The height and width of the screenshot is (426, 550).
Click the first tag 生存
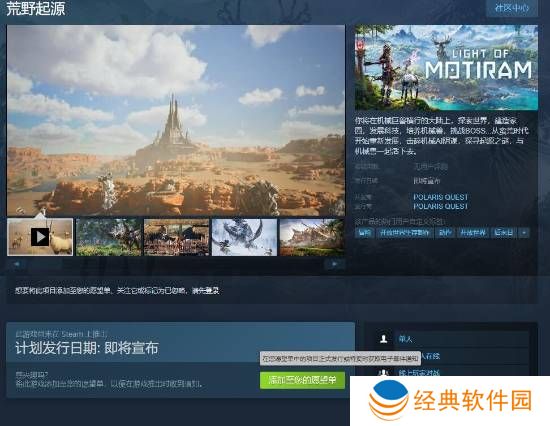click(364, 233)
